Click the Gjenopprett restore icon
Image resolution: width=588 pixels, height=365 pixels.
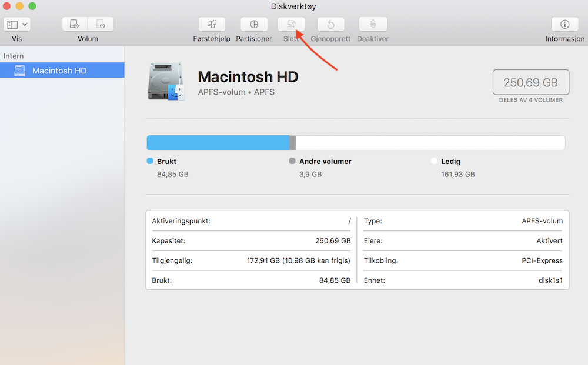click(x=330, y=25)
